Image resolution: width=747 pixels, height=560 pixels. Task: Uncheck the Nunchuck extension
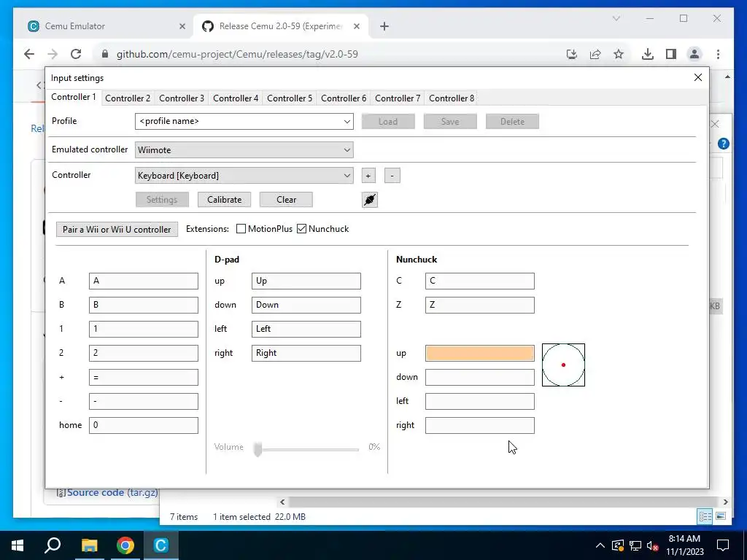(x=301, y=229)
